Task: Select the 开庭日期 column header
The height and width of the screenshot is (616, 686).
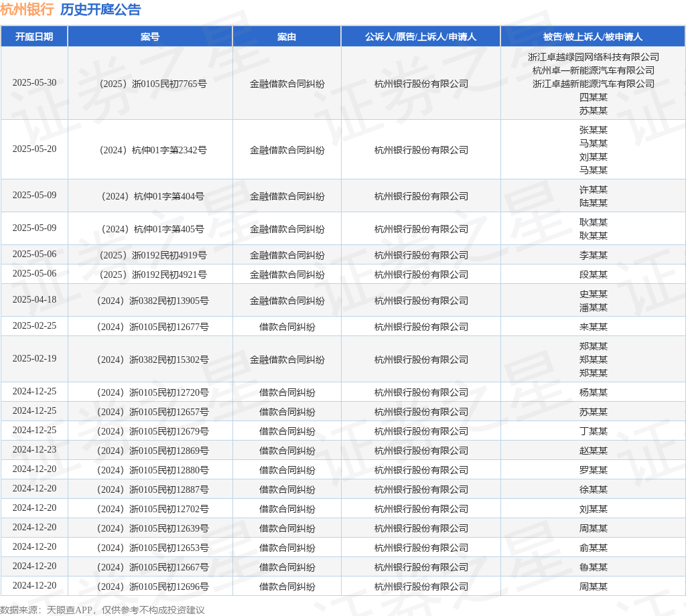Action: tap(34, 37)
